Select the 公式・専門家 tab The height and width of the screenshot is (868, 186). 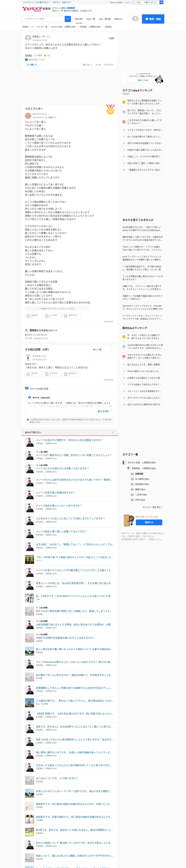105,19
